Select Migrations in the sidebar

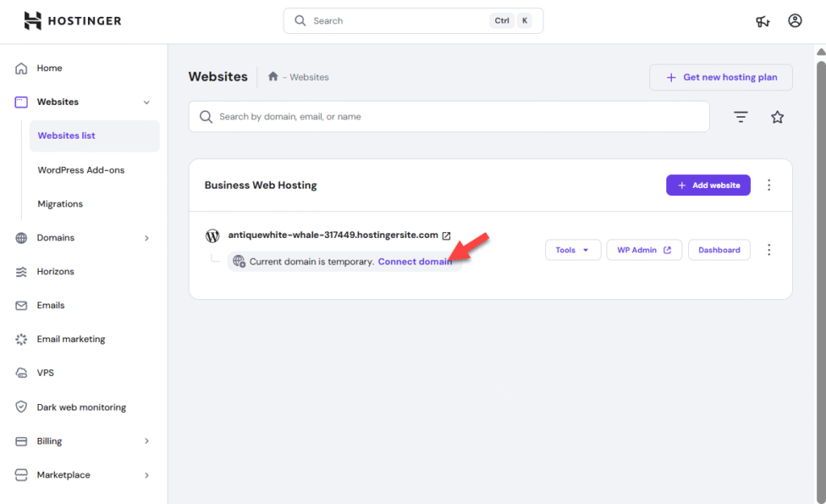(x=60, y=204)
